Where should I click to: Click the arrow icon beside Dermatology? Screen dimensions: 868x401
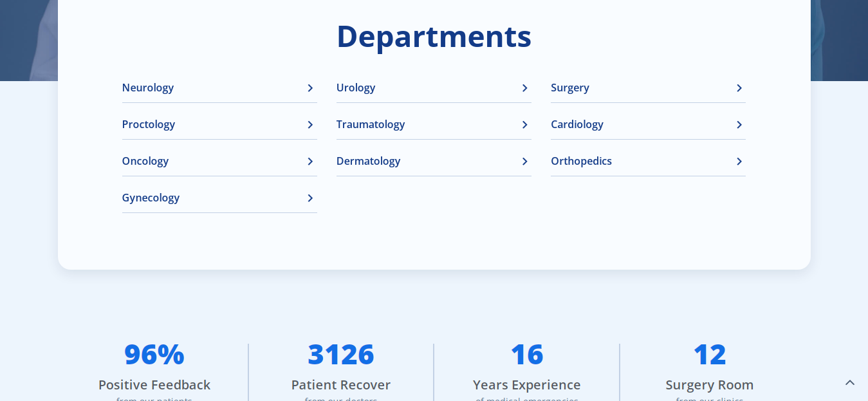[524, 162]
